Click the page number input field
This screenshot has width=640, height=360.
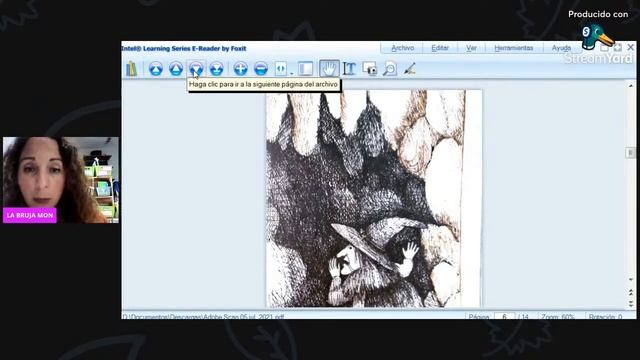click(x=504, y=316)
